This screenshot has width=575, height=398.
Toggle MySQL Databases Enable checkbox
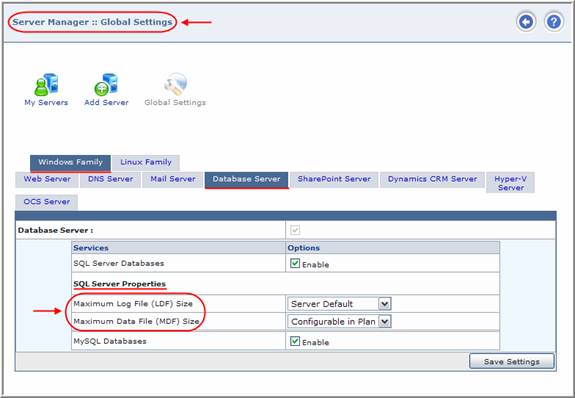coord(295,341)
